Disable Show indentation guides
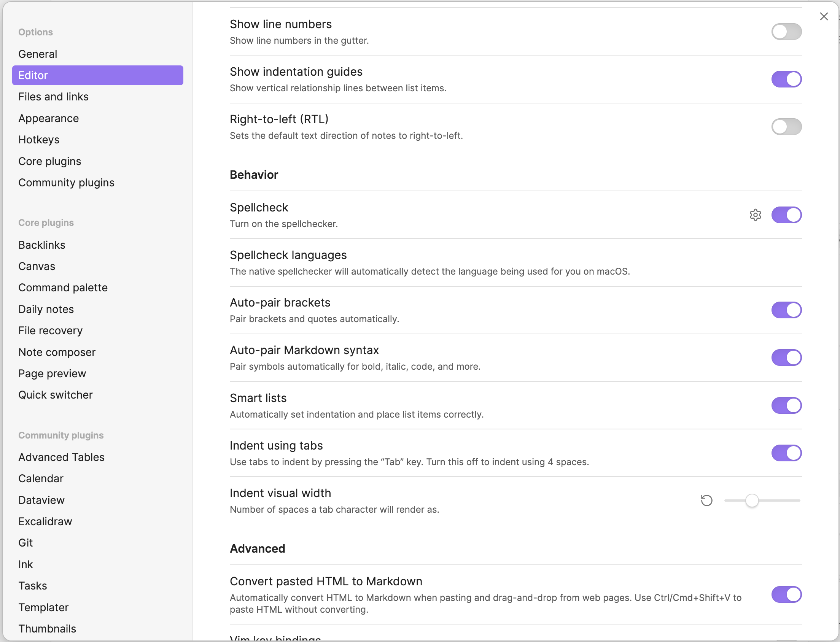 [786, 79]
